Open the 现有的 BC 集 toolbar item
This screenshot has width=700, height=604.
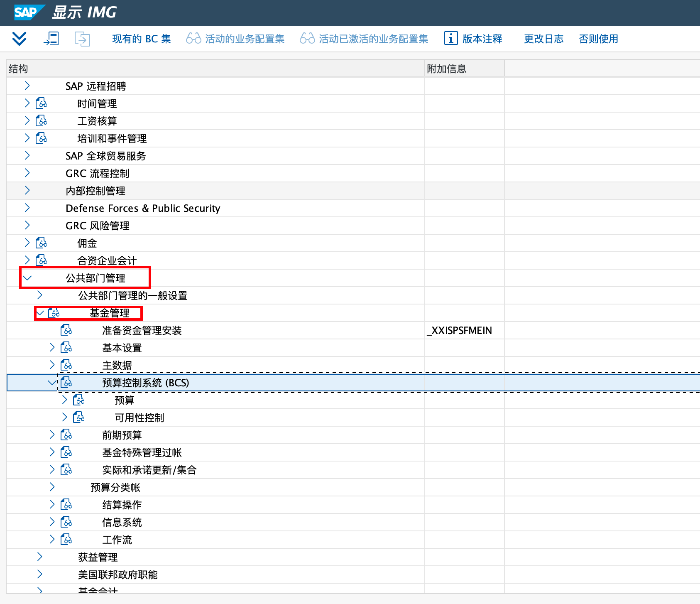pos(141,39)
